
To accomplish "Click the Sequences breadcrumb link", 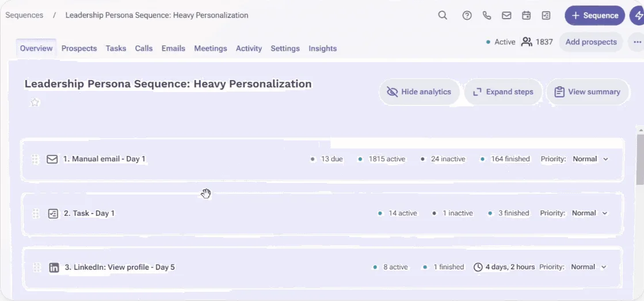I will [x=24, y=16].
